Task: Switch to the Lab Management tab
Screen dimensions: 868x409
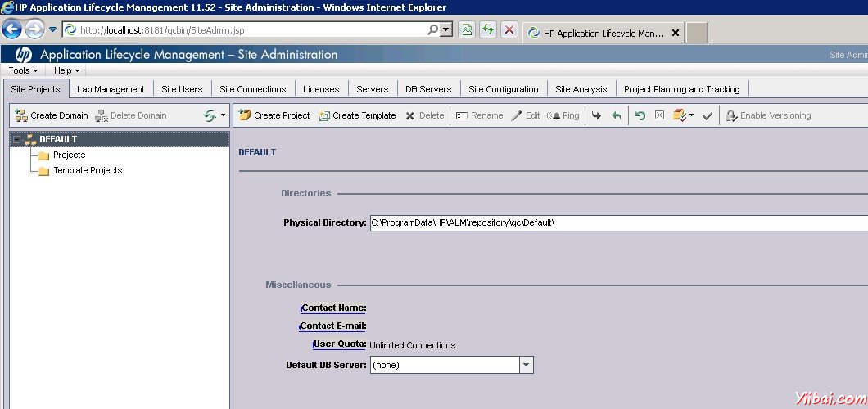Action: pyautogui.click(x=111, y=89)
